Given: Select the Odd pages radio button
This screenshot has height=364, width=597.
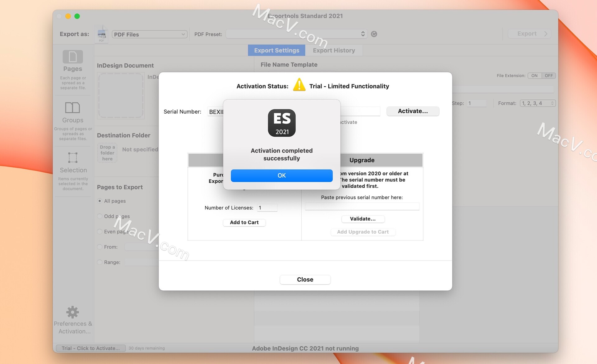Looking at the screenshot, I should (99, 216).
